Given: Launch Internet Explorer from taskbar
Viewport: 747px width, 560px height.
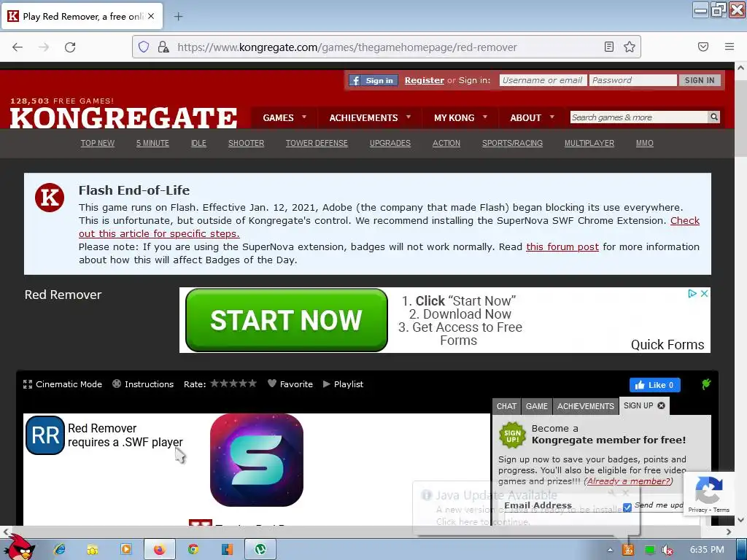Looking at the screenshot, I should tap(60, 549).
